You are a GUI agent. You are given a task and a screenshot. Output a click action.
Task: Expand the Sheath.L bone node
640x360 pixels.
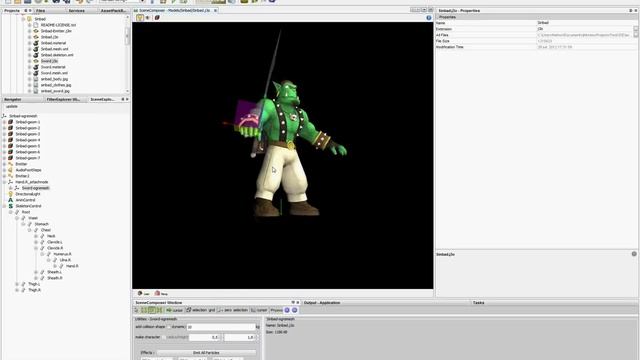(36, 272)
